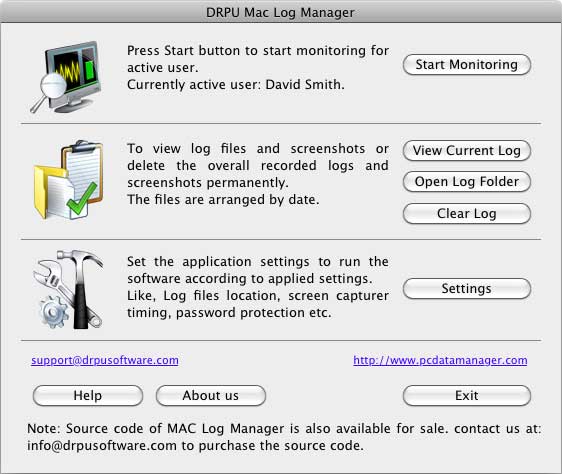Click the About us button
The width and height of the screenshot is (562, 474).
[x=211, y=395]
